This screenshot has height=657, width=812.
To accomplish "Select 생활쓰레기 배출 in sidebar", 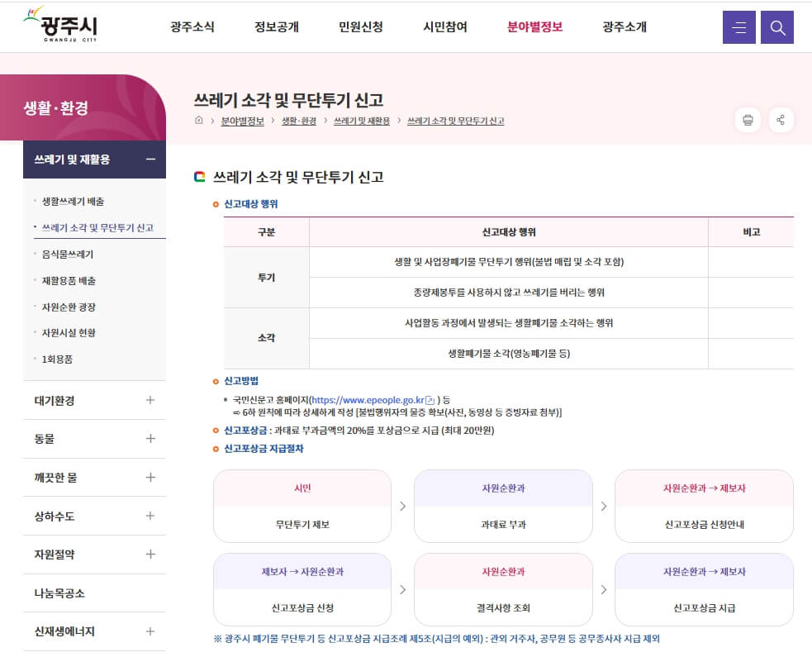I will click(74, 202).
